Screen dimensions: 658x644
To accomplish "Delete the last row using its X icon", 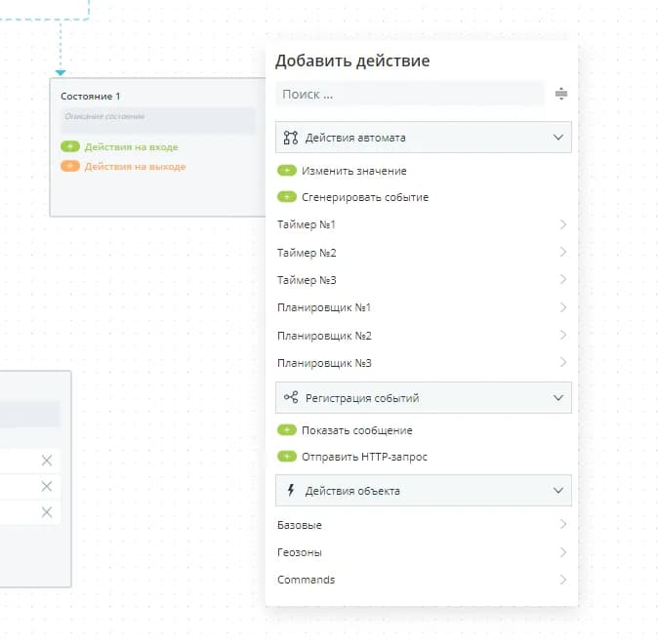I will tap(46, 512).
